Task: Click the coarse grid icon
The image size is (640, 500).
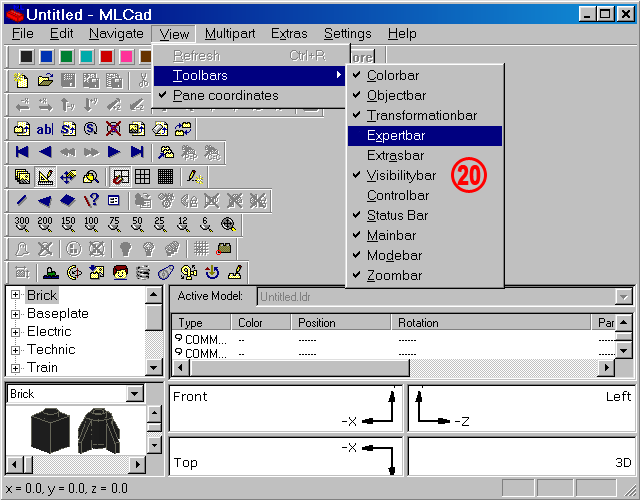Action: [142, 177]
